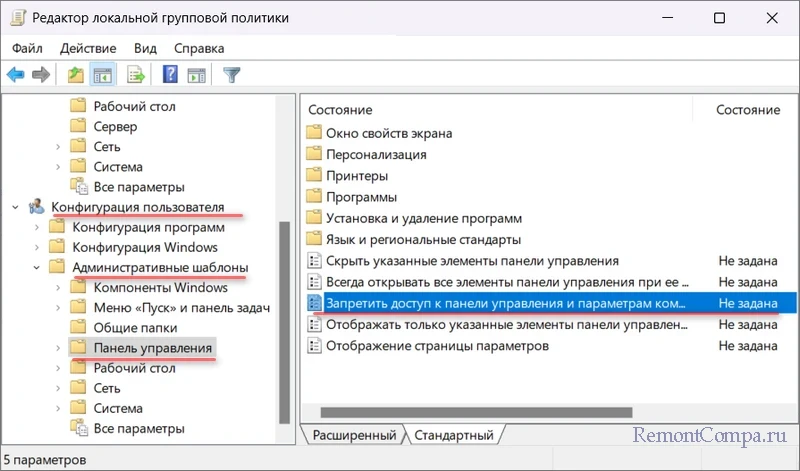Select the upper Все параметры tree item
The width and height of the screenshot is (800, 471).
(139, 187)
